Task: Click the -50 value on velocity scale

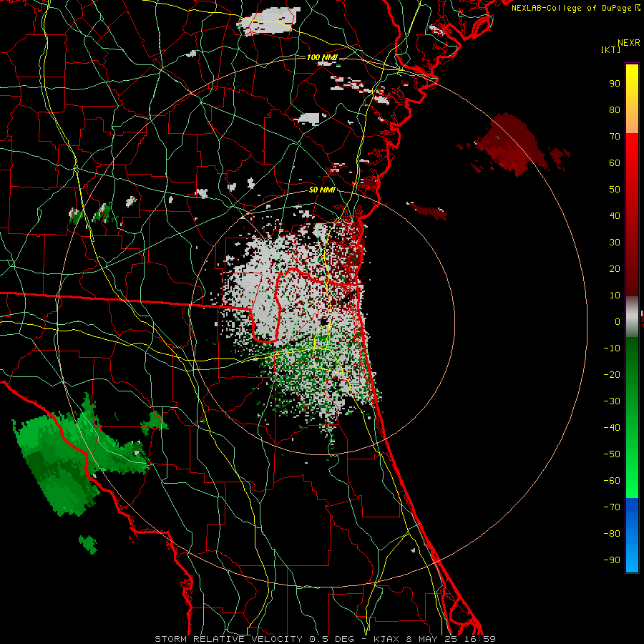Action: pos(612,454)
